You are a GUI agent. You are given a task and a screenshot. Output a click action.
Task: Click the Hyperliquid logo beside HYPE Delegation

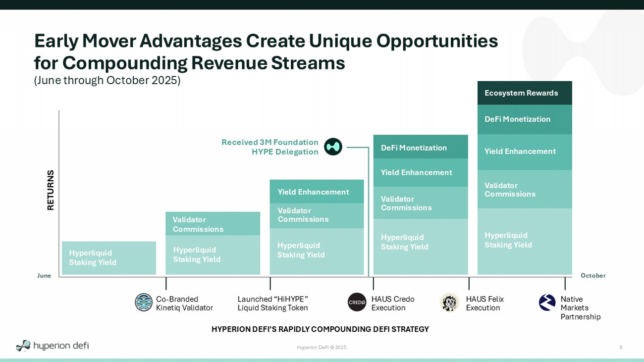tap(333, 147)
